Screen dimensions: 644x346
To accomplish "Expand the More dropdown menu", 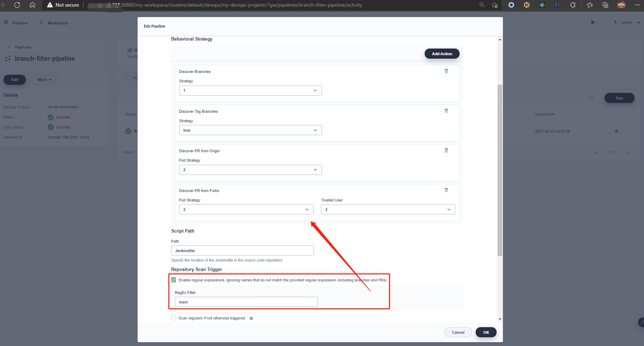I will (44, 80).
